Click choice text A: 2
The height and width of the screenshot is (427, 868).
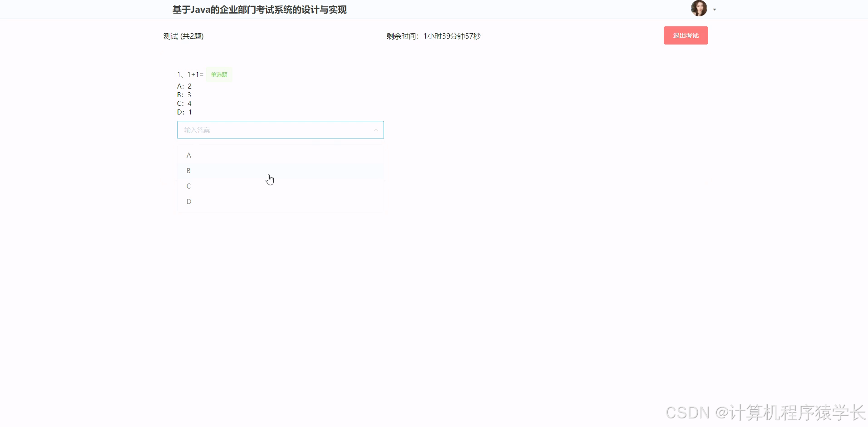[184, 86]
